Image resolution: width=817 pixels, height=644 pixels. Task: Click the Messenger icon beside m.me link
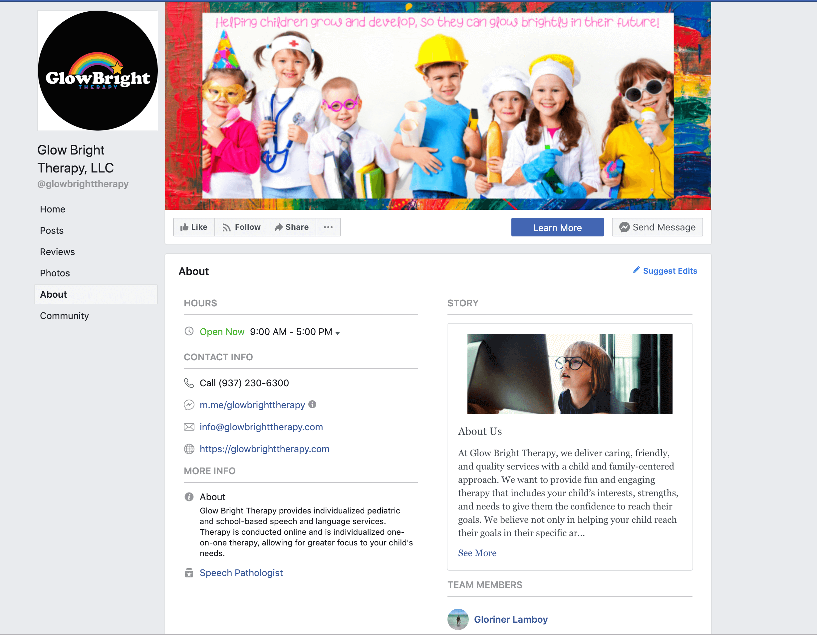189,405
